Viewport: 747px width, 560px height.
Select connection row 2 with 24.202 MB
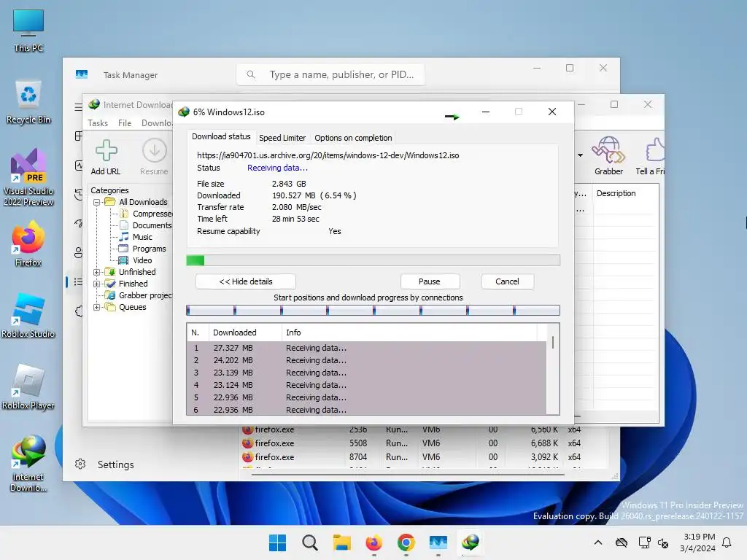(x=367, y=360)
